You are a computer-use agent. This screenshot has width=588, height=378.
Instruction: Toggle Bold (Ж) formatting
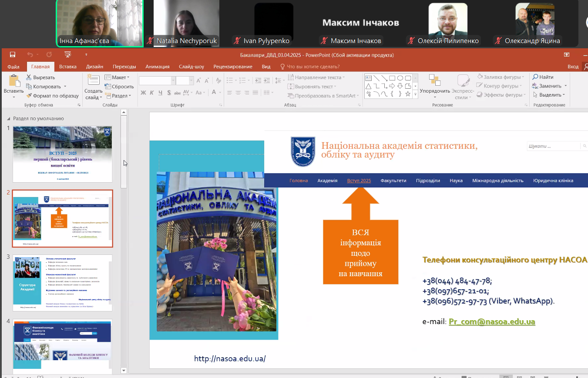click(x=143, y=93)
